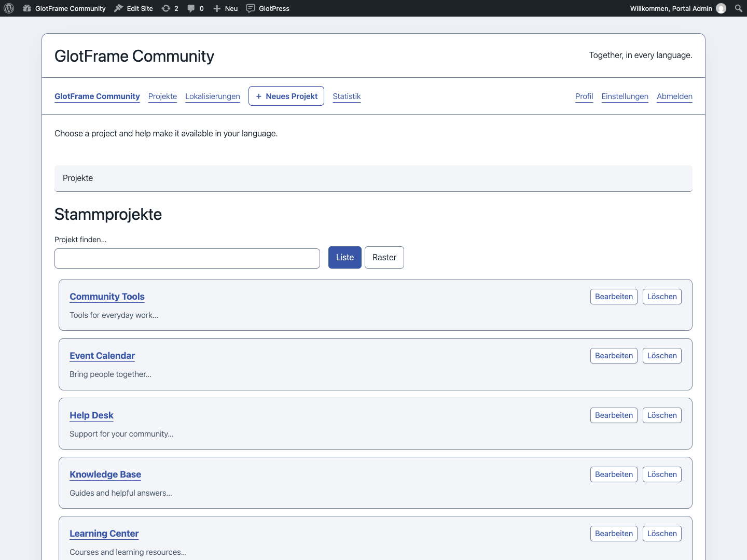Open the Learning Center project
Screen dimensions: 747x560
(x=104, y=534)
